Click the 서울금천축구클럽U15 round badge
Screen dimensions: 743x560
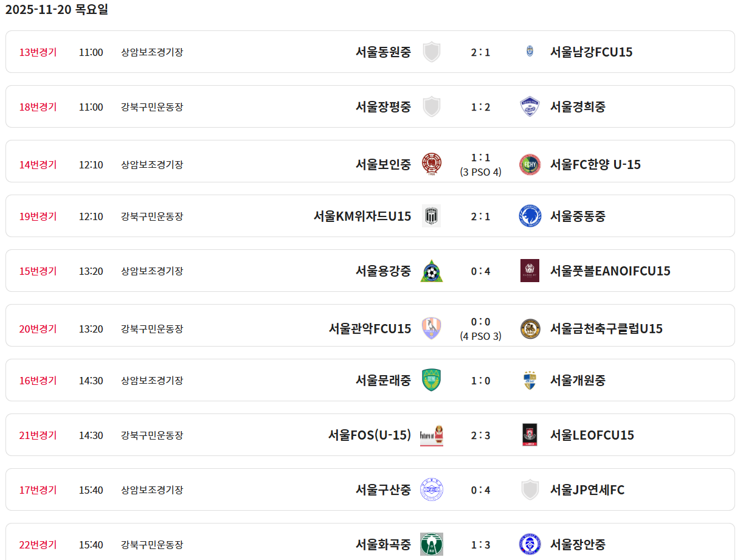[530, 328]
